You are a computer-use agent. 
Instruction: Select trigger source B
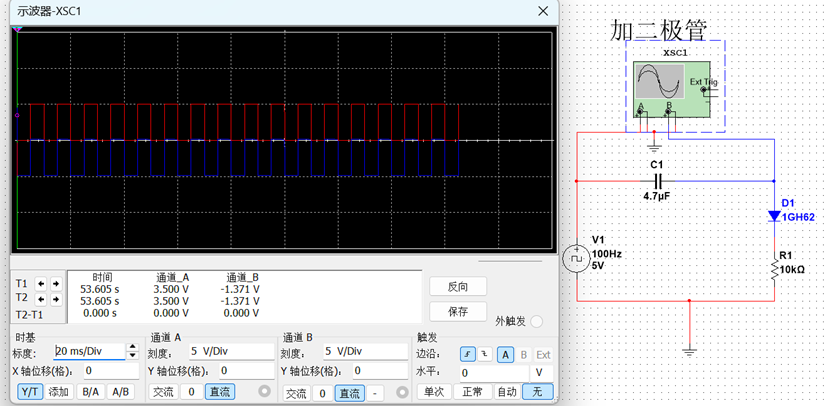tap(524, 355)
